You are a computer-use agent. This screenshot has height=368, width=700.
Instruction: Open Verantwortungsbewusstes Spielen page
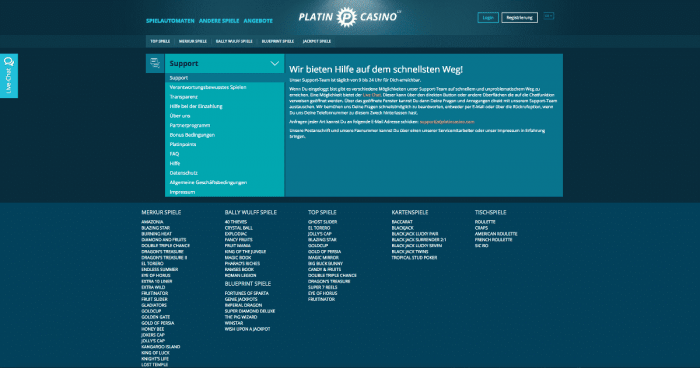(x=208, y=87)
